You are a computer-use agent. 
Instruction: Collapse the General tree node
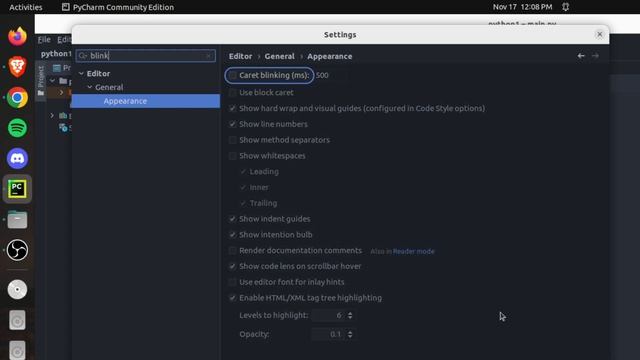(90, 87)
